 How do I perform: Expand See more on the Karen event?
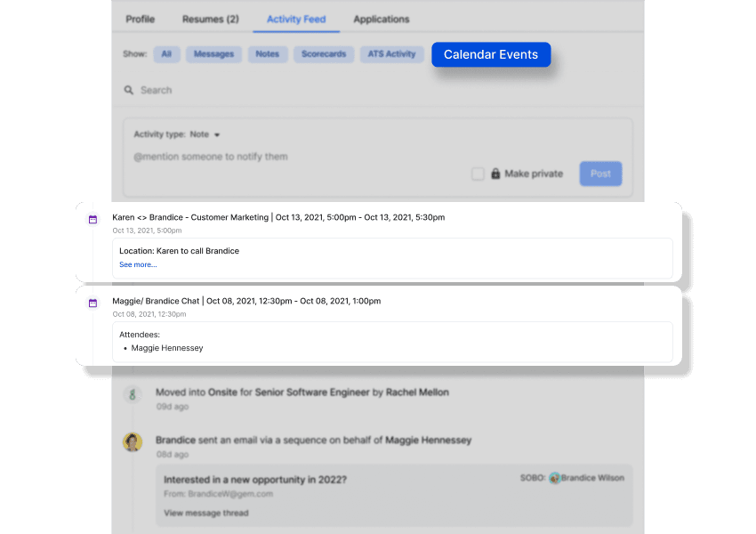(x=138, y=264)
